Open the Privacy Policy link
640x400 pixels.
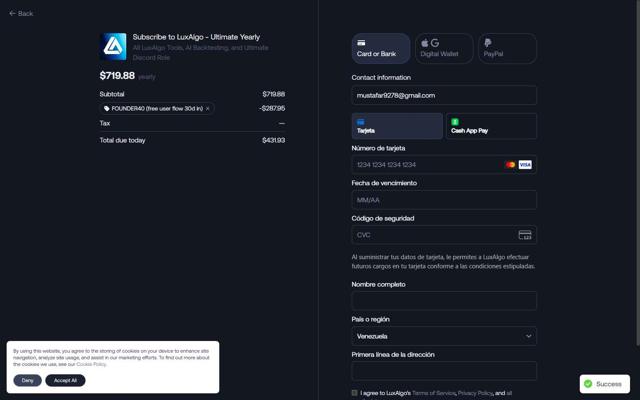[x=475, y=393]
